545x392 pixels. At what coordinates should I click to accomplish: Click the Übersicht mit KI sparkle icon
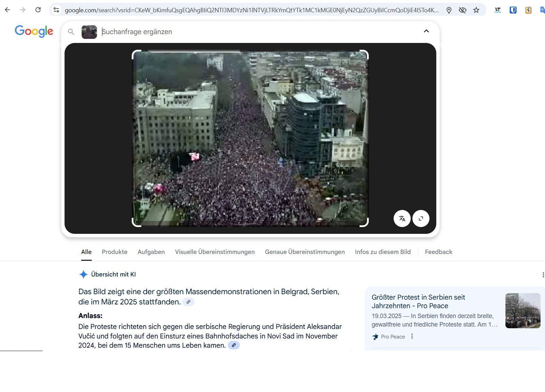(x=83, y=274)
